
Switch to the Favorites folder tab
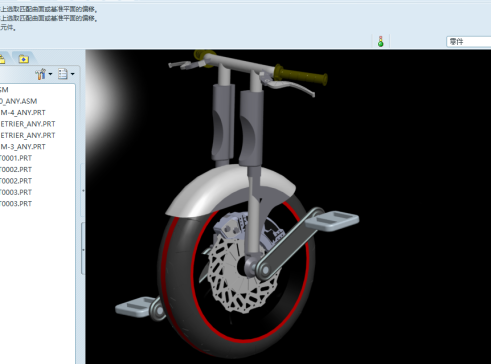(24, 59)
